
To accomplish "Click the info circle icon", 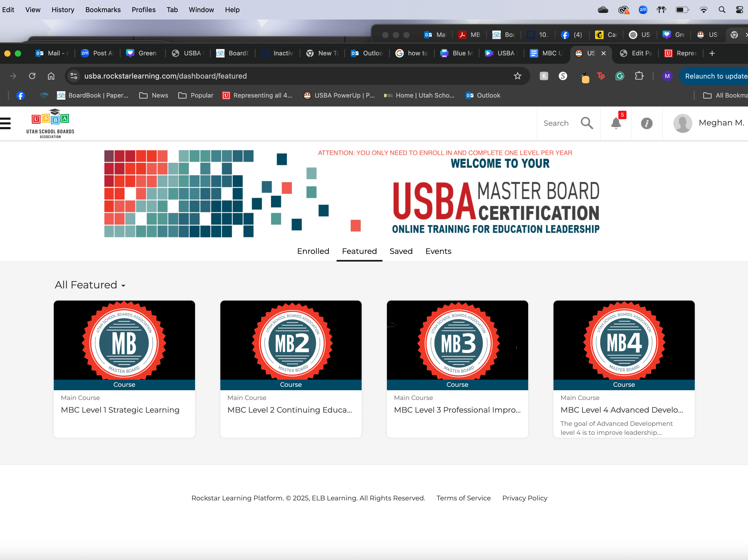I will pos(647,123).
